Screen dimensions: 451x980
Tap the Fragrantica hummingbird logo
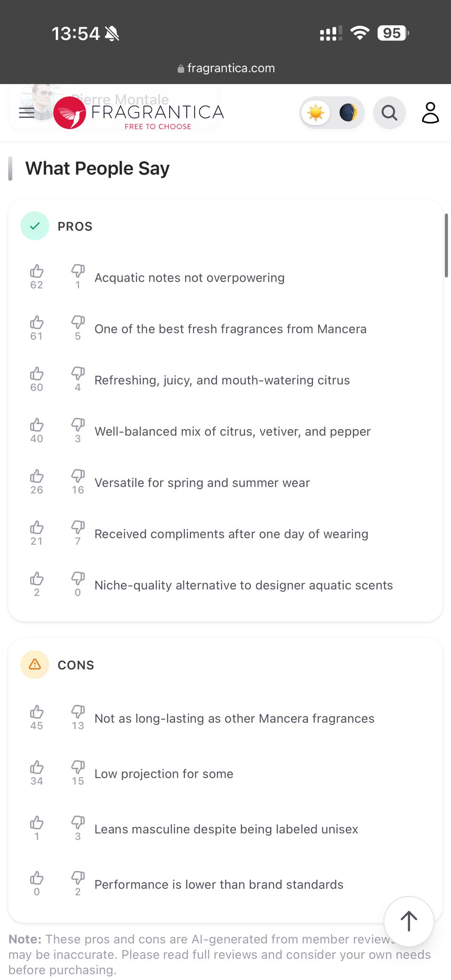coord(70,113)
